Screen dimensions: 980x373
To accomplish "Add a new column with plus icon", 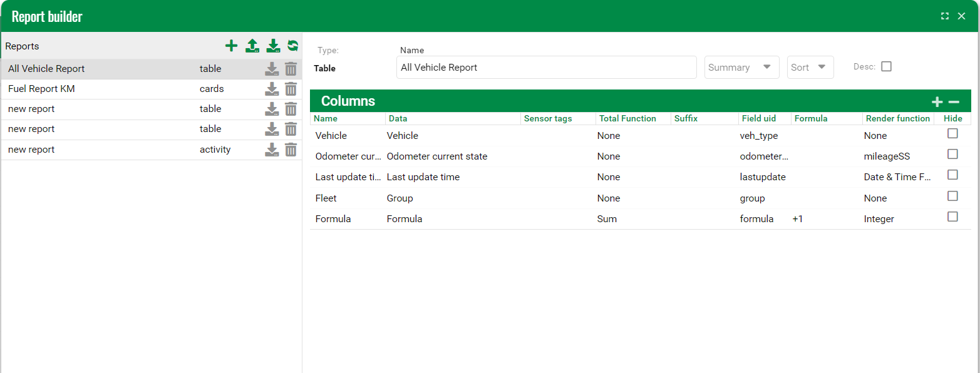I will (937, 102).
